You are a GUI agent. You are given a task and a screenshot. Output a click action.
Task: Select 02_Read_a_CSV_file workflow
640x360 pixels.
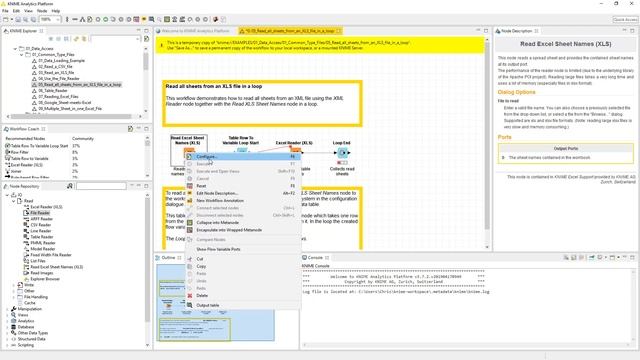52,67
